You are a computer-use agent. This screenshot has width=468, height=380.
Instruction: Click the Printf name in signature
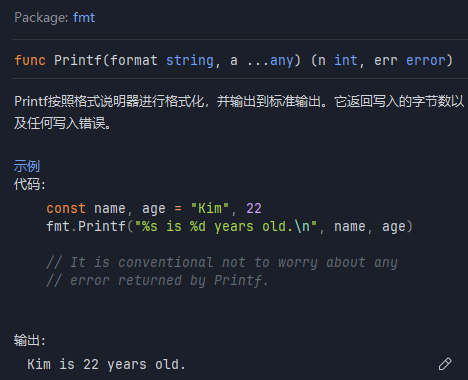(x=78, y=60)
